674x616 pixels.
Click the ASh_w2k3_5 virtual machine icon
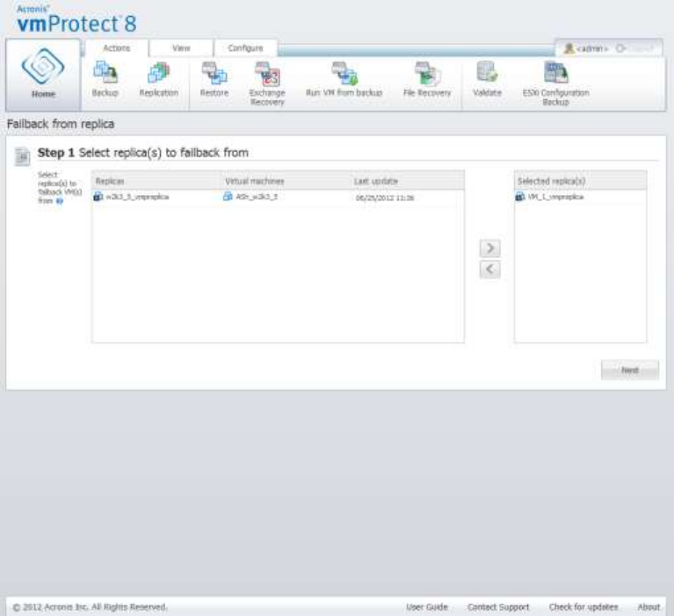point(228,197)
